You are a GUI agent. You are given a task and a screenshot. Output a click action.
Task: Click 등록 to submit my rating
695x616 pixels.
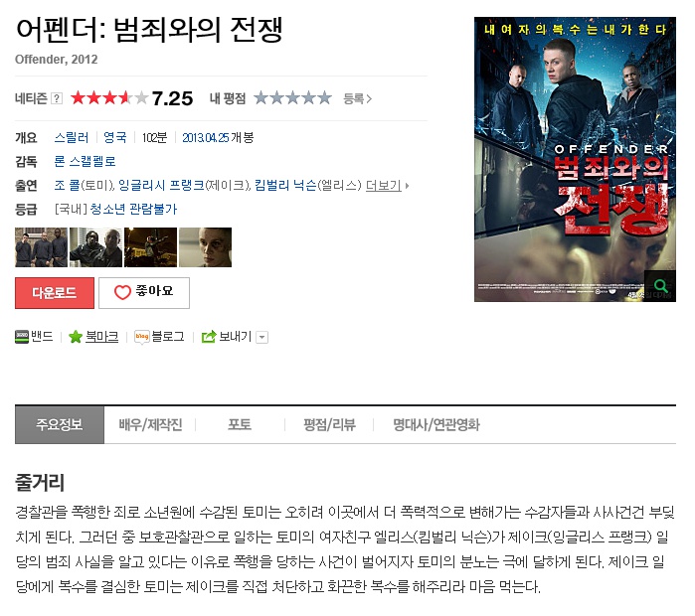click(357, 98)
